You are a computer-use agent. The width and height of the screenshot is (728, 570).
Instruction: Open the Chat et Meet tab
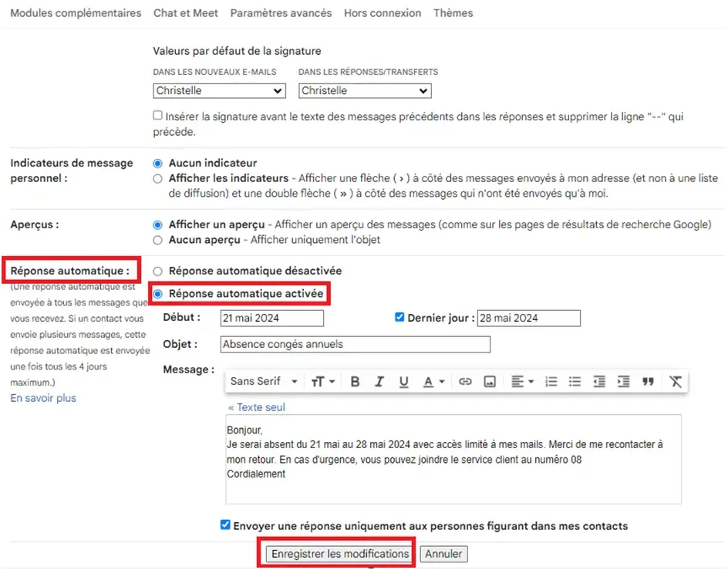click(186, 13)
